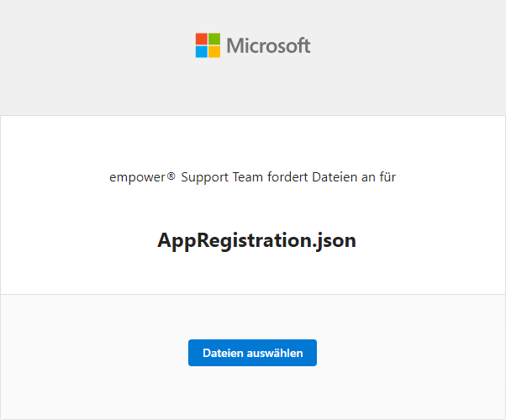Viewport: 506px width, 420px height.
Task: Click the red square in Microsoft logo
Action: pos(202,39)
